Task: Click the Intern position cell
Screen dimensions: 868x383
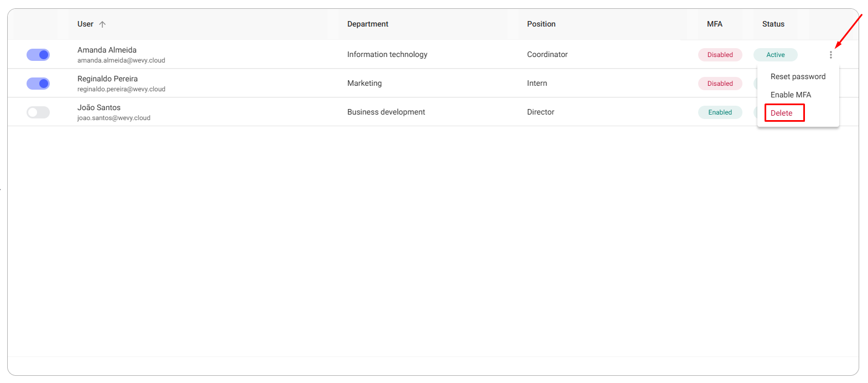Action: [537, 83]
